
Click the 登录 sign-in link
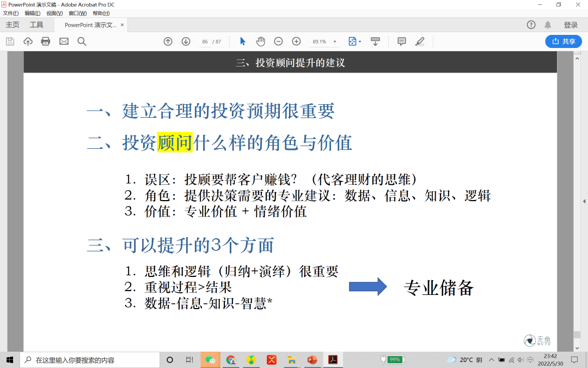point(569,25)
